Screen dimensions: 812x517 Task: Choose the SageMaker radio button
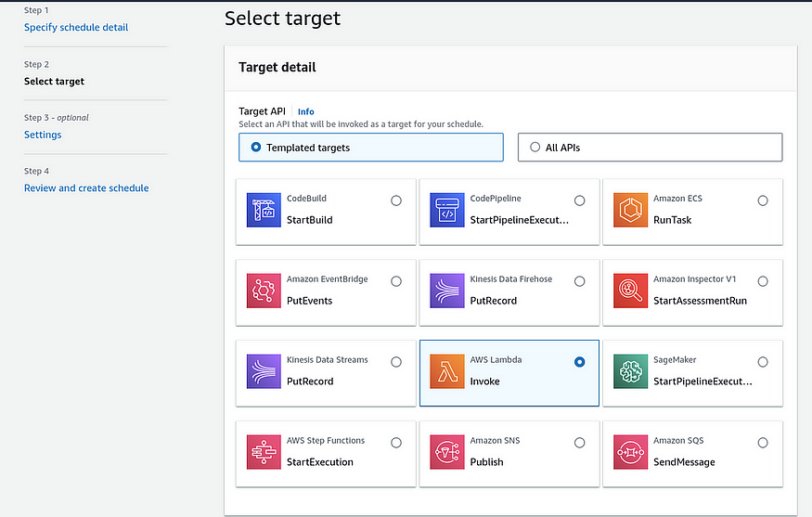pos(763,362)
